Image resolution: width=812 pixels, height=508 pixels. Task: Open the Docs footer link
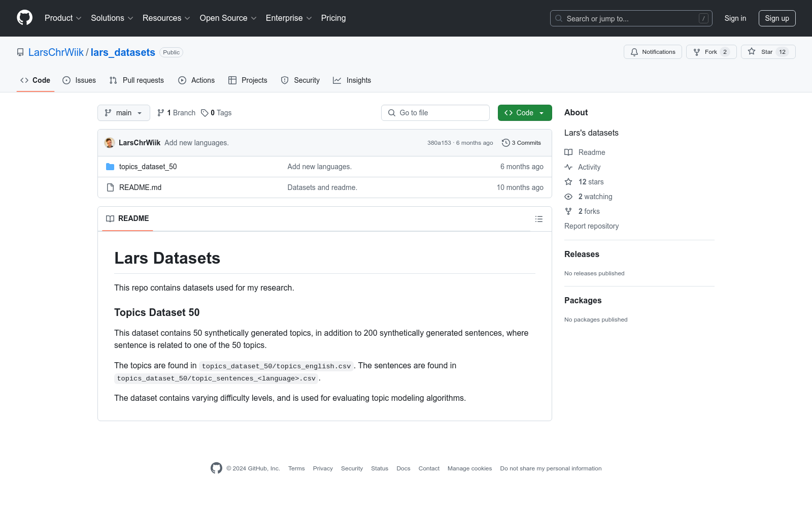403,468
